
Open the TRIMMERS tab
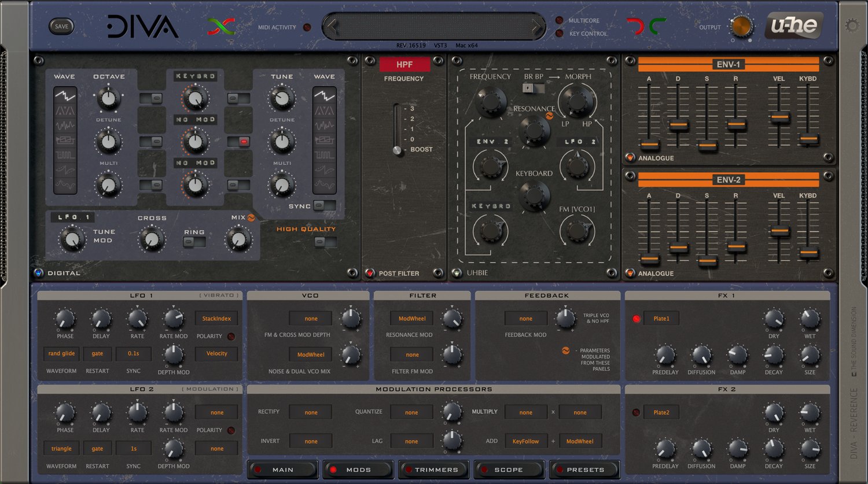coord(434,470)
